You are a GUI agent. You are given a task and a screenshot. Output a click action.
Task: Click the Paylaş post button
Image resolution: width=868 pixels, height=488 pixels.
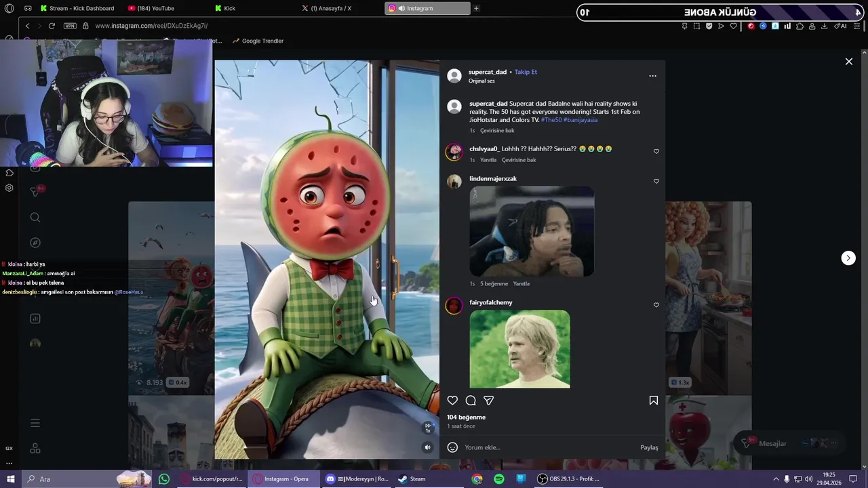click(649, 447)
